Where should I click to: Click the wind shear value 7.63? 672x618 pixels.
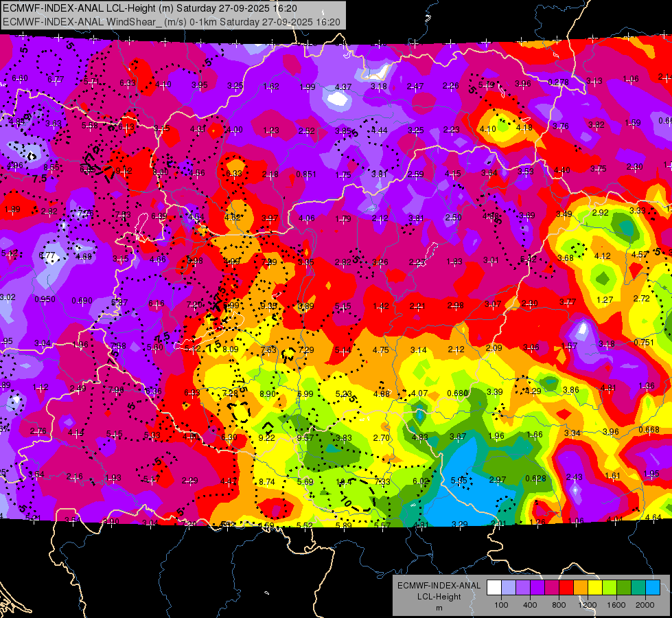(x=268, y=350)
